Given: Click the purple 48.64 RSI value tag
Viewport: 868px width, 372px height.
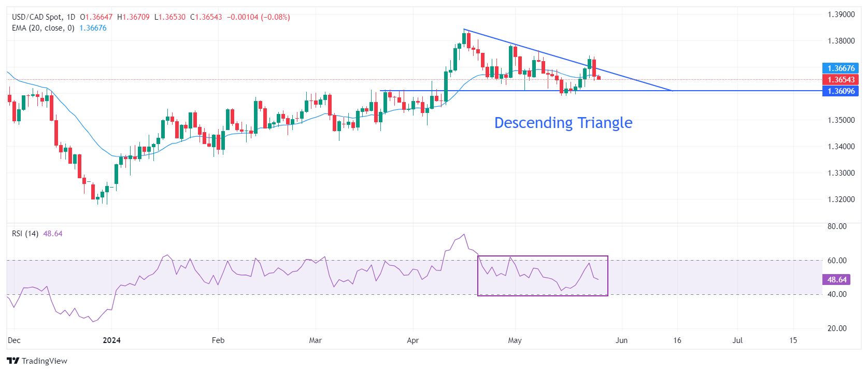Looking at the screenshot, I should click(836, 280).
